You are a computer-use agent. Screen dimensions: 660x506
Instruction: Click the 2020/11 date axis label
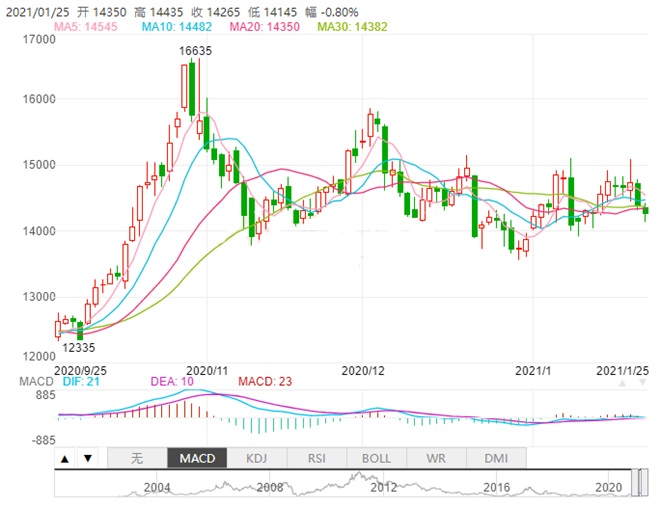click(x=207, y=371)
